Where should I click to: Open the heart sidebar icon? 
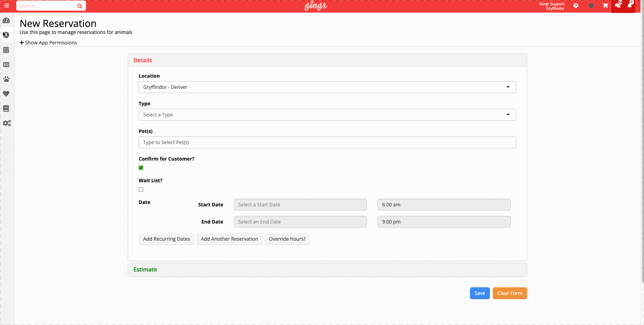coord(6,94)
